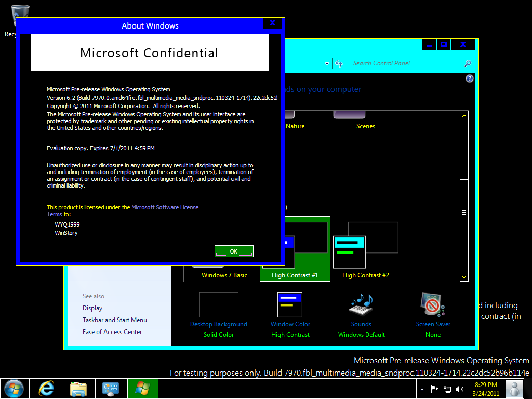Click the Start orb button
The image size is (532, 399).
coord(14,389)
